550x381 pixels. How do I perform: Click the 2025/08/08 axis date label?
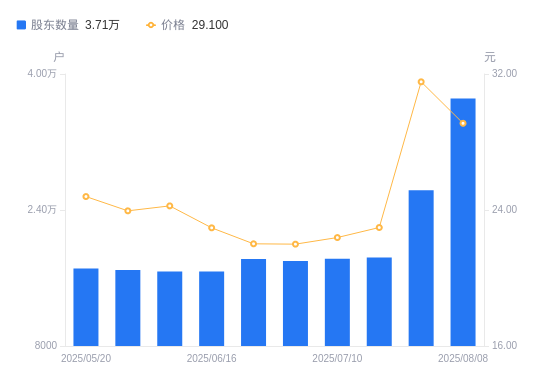(x=463, y=358)
